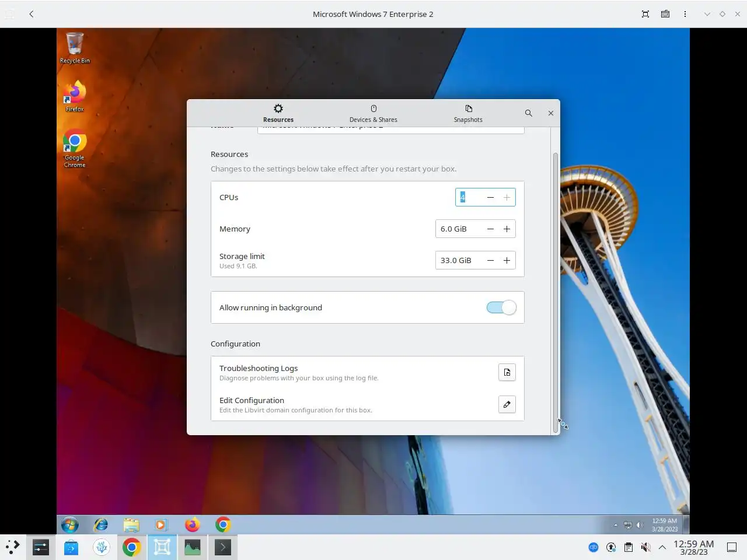
Task: Activate GNOME Boxes in host panel
Action: pyautogui.click(x=162, y=547)
